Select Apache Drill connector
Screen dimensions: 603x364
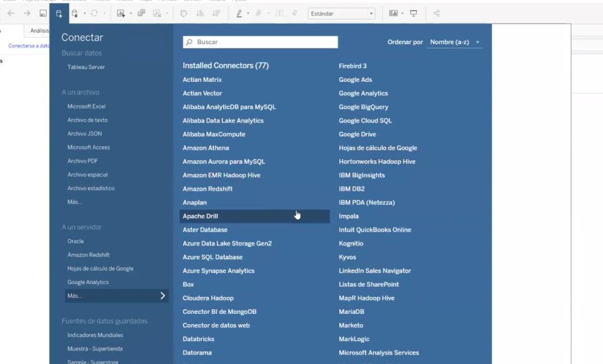(x=254, y=216)
